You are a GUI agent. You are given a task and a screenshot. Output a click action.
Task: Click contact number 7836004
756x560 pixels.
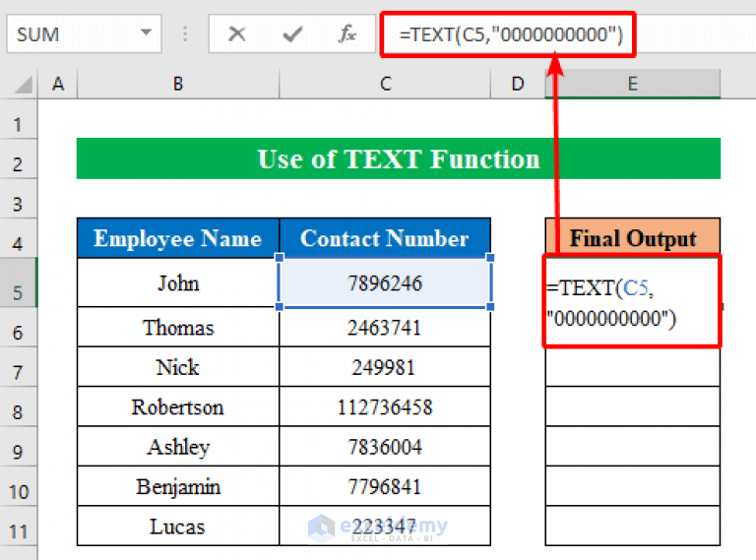(x=385, y=446)
